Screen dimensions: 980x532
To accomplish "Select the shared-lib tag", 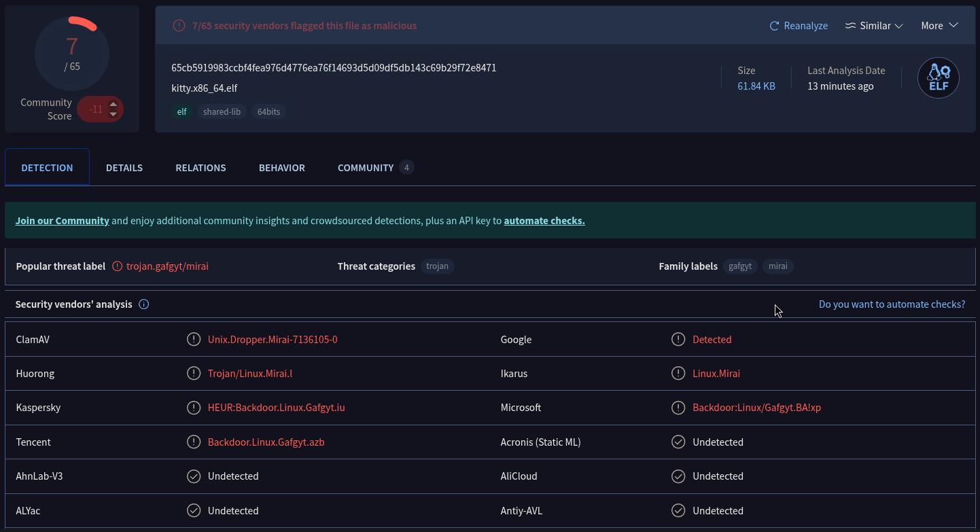I will 222,111.
